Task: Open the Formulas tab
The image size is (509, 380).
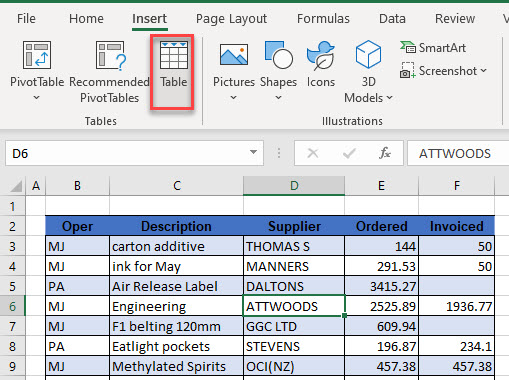Action: point(323,19)
